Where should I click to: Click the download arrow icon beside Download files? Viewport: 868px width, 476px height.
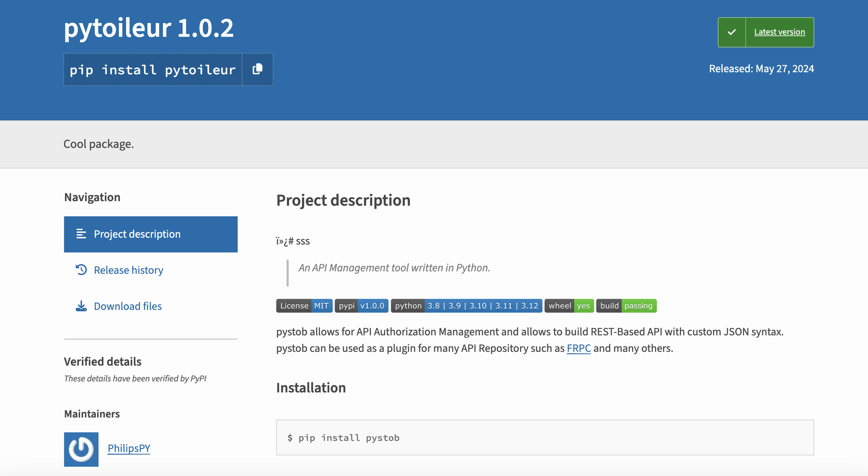pos(81,306)
